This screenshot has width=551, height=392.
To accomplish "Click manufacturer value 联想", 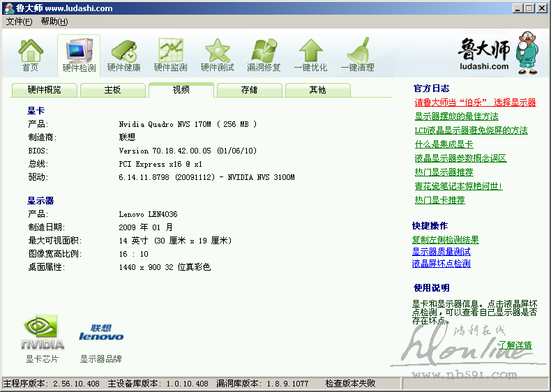I will tap(127, 137).
